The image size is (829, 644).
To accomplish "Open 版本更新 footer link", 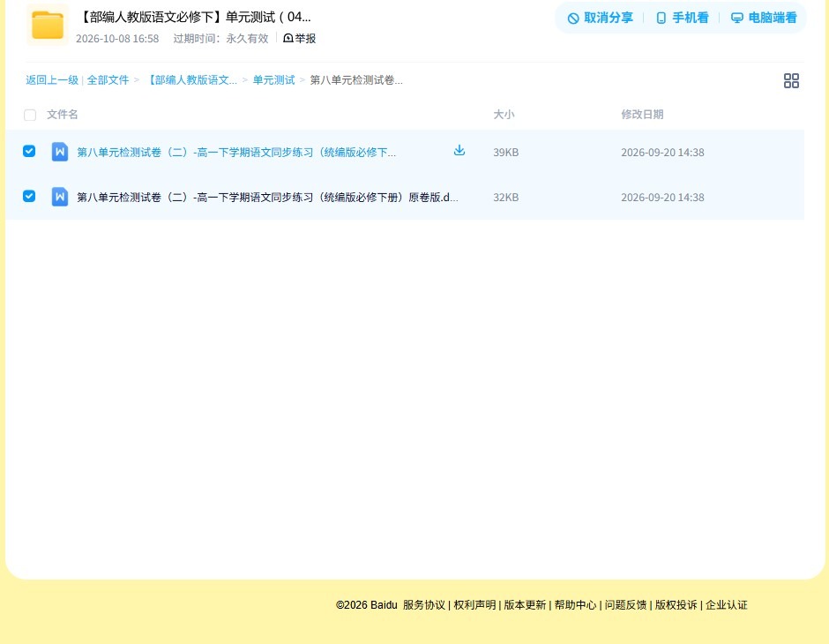I will 525,605.
